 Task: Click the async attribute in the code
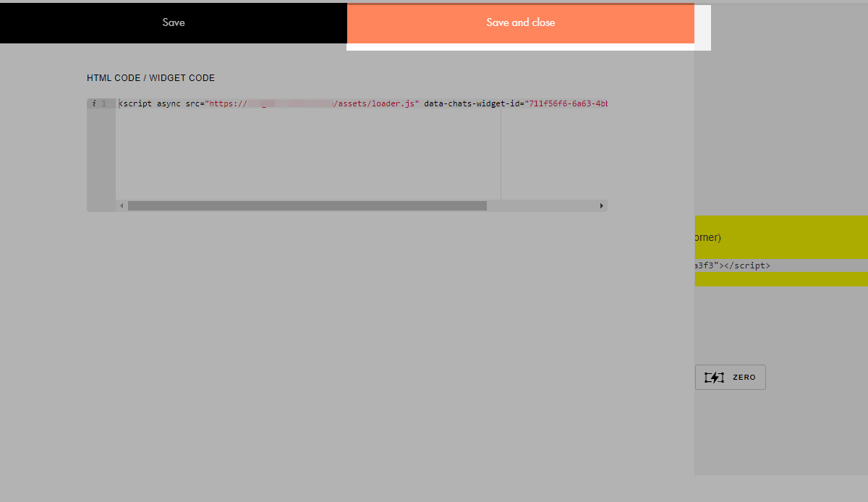point(169,104)
